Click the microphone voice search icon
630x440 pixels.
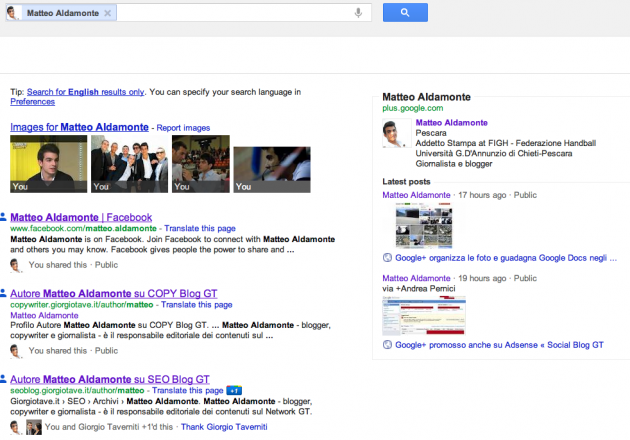358,13
